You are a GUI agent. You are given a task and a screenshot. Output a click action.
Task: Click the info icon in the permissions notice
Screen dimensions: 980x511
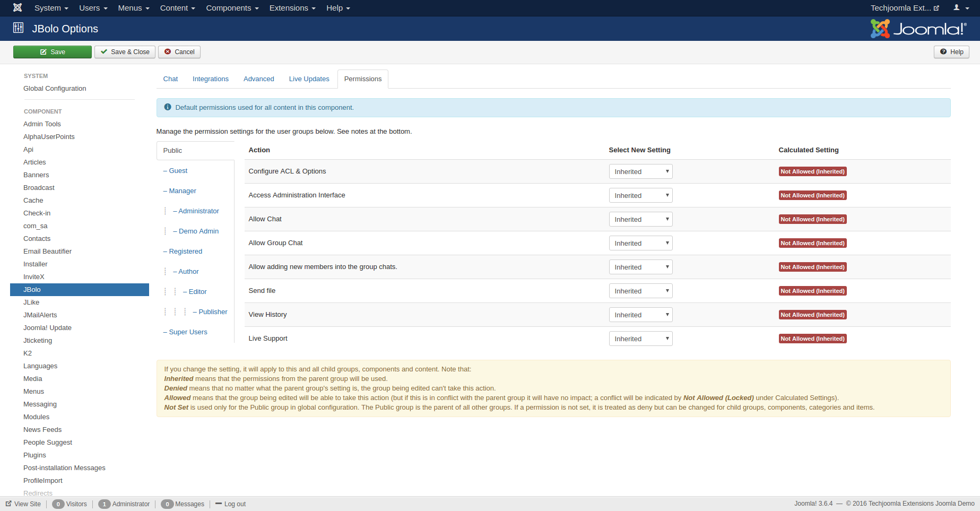[168, 107]
